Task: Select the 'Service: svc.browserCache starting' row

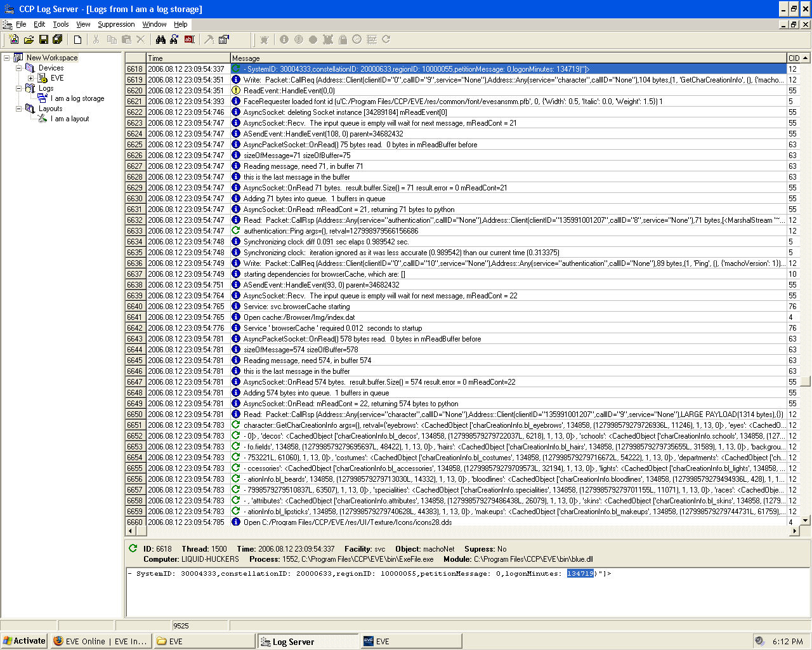Action: pyautogui.click(x=462, y=307)
